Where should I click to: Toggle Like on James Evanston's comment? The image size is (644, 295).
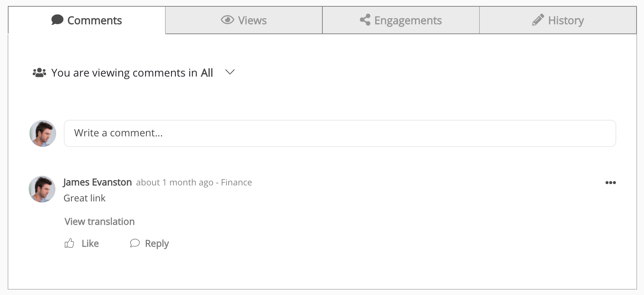point(89,243)
